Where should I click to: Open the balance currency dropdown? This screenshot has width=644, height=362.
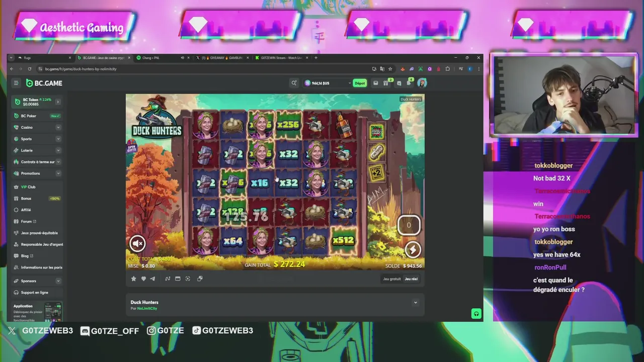click(350, 83)
